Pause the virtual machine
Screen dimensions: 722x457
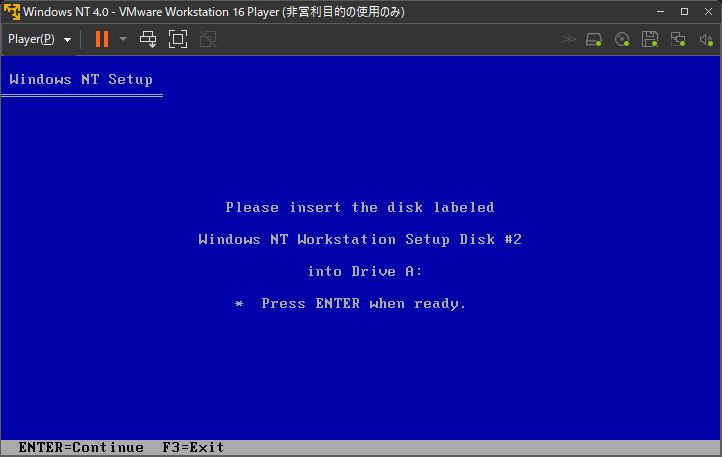pos(102,39)
